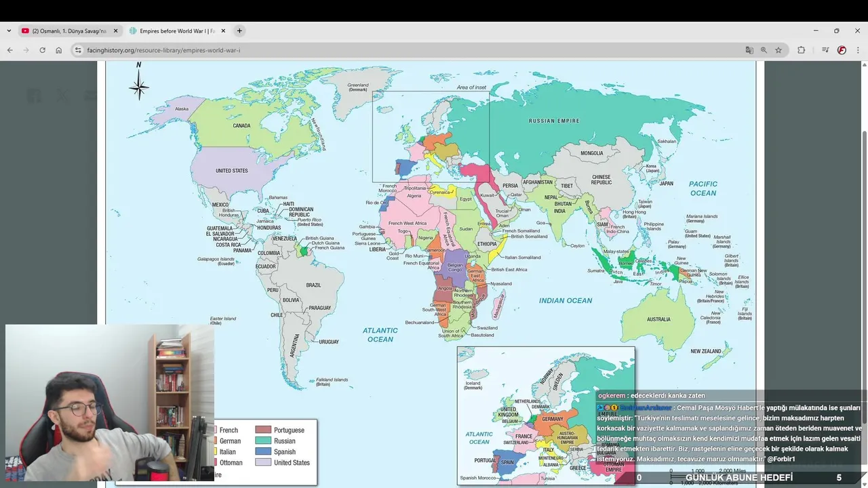Switch to the Osmanlı, 1. Dünya Savaşı tab
The image size is (868, 488).
tap(69, 30)
